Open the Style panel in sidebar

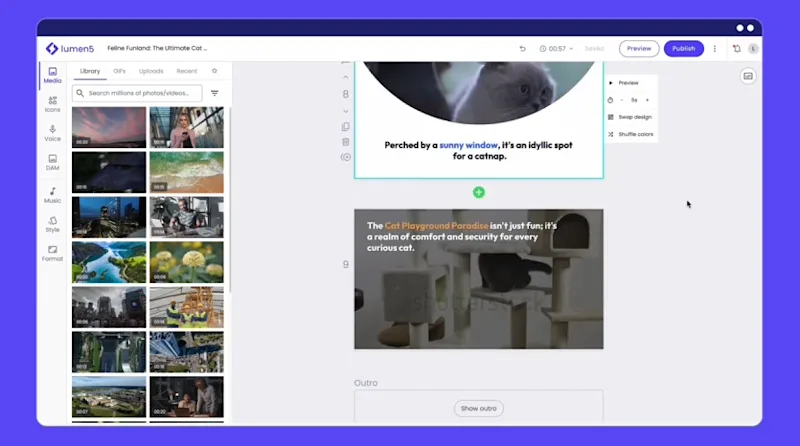[53, 224]
